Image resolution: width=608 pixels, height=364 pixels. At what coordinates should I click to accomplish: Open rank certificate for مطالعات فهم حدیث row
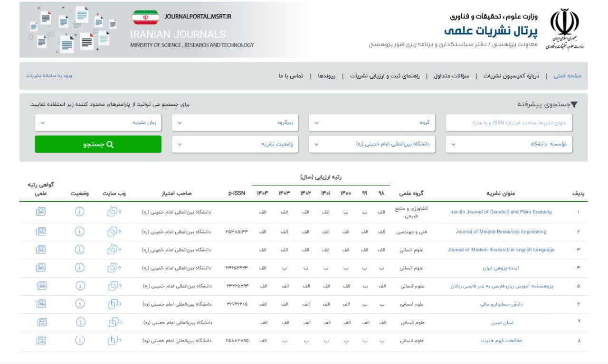click(x=41, y=340)
